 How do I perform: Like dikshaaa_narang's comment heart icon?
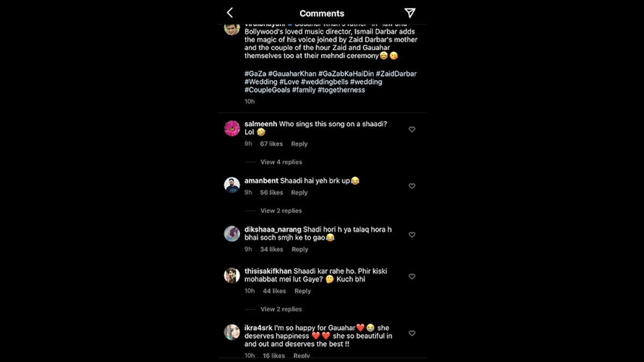point(412,235)
